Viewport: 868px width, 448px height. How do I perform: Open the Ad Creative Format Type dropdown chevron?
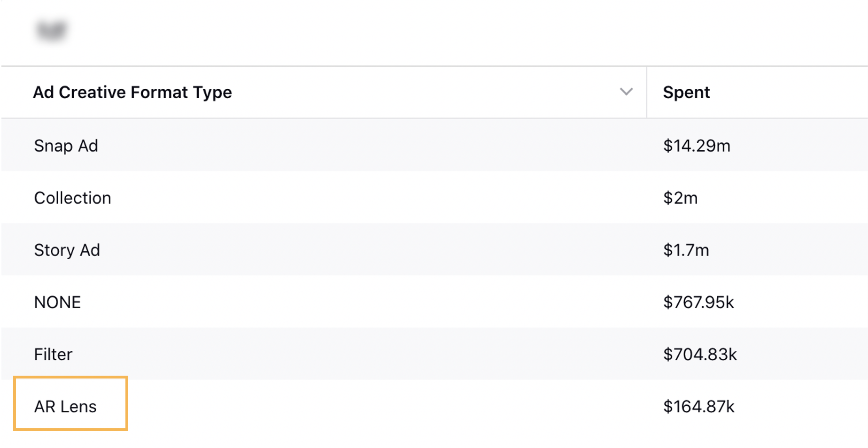tap(626, 92)
